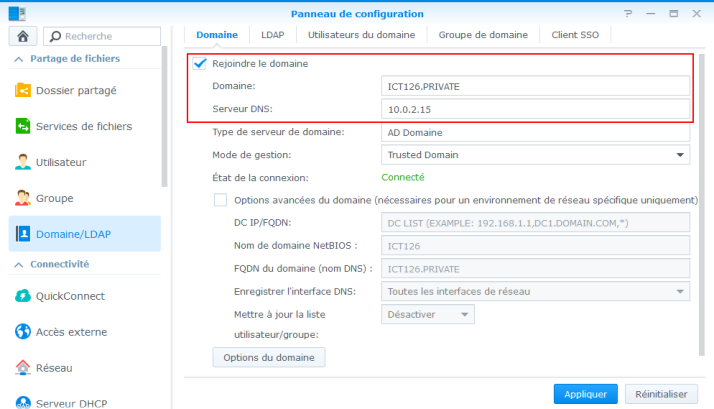714x409 pixels.
Task: Expand Enregistrer l'interface DNS dropdown
Action: [x=536, y=291]
